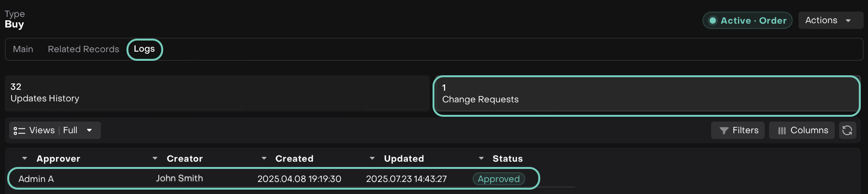
Task: Click the Updated column arrow
Action: pos(372,158)
